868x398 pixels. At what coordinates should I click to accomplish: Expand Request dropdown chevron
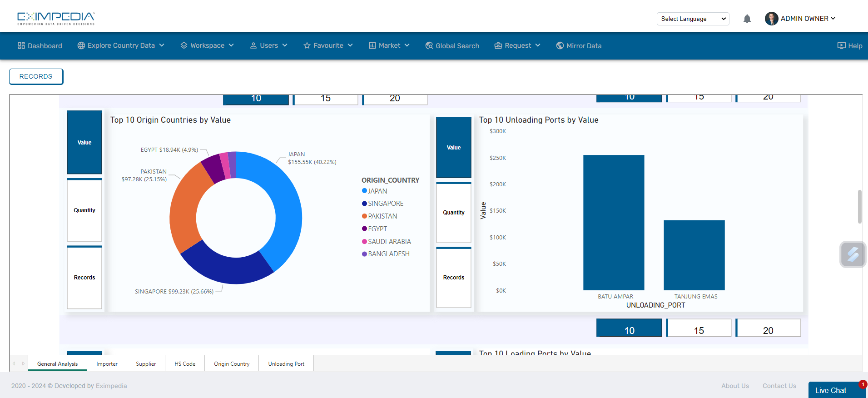click(538, 45)
